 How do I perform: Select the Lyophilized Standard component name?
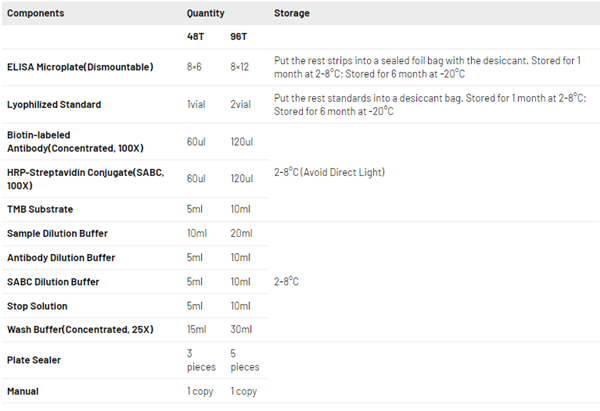click(x=56, y=104)
